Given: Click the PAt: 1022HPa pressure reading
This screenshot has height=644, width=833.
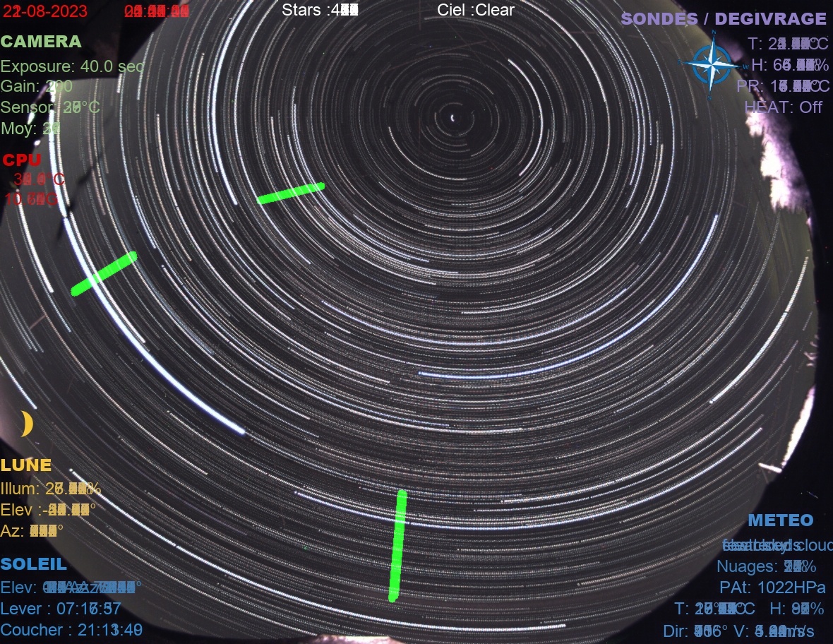Looking at the screenshot, I should pos(772,588).
